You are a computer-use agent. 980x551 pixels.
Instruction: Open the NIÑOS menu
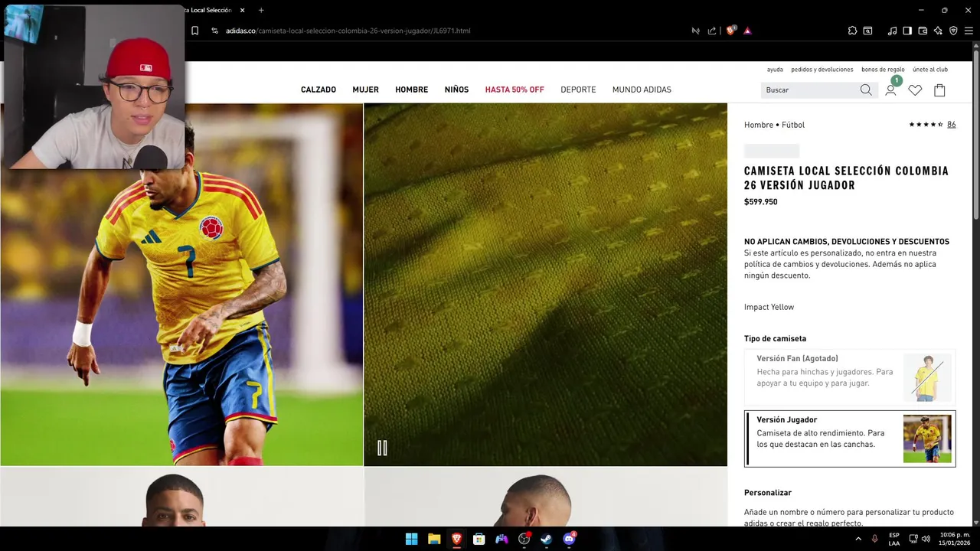point(456,90)
